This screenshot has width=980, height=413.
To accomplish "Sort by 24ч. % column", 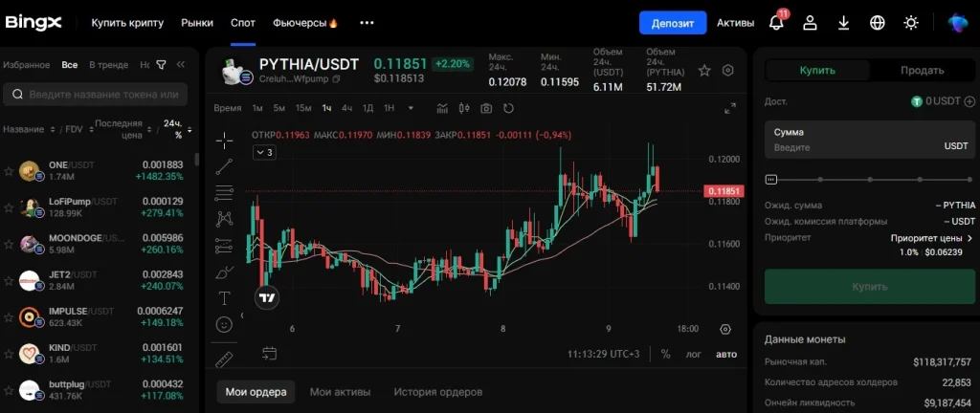I will point(176,129).
